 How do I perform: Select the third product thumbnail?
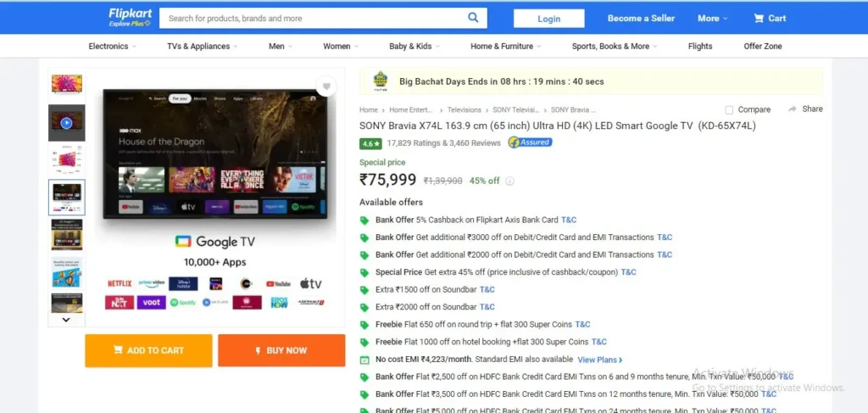pos(66,160)
